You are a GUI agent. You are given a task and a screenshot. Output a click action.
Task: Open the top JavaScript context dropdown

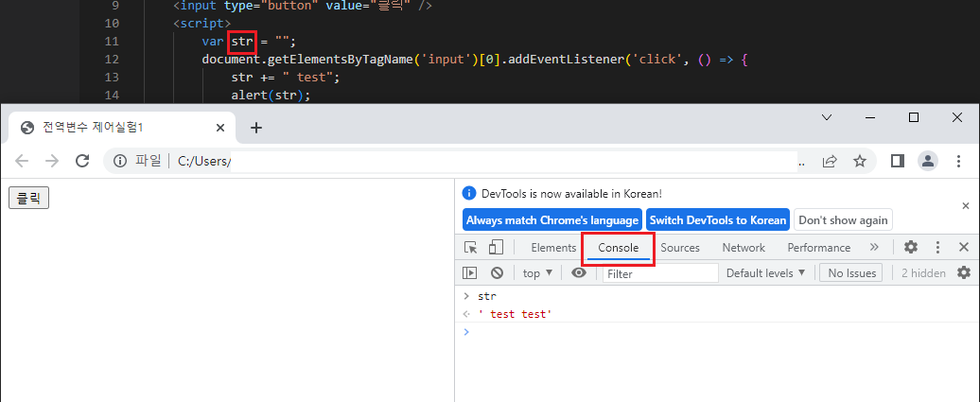[x=538, y=273]
